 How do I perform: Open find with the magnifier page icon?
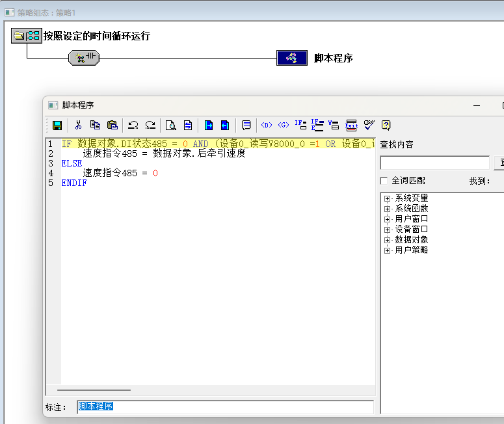(x=170, y=125)
